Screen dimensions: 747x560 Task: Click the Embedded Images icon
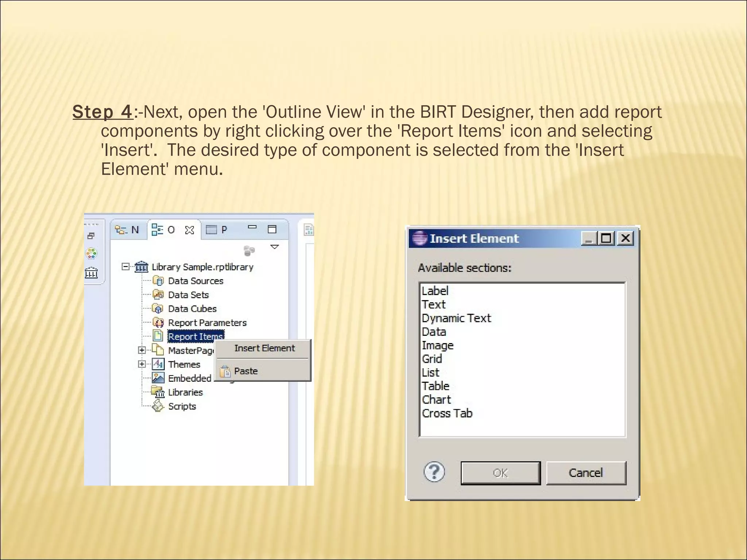click(x=158, y=378)
